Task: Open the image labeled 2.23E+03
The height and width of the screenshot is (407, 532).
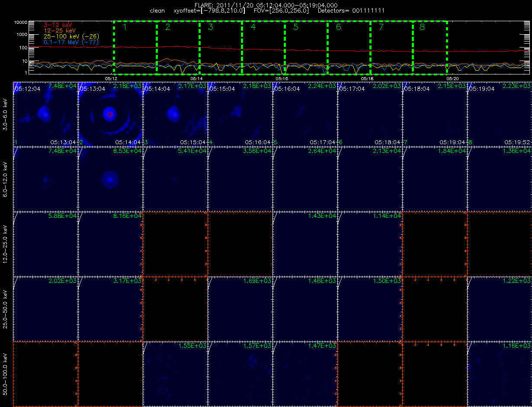Action: click(500, 114)
